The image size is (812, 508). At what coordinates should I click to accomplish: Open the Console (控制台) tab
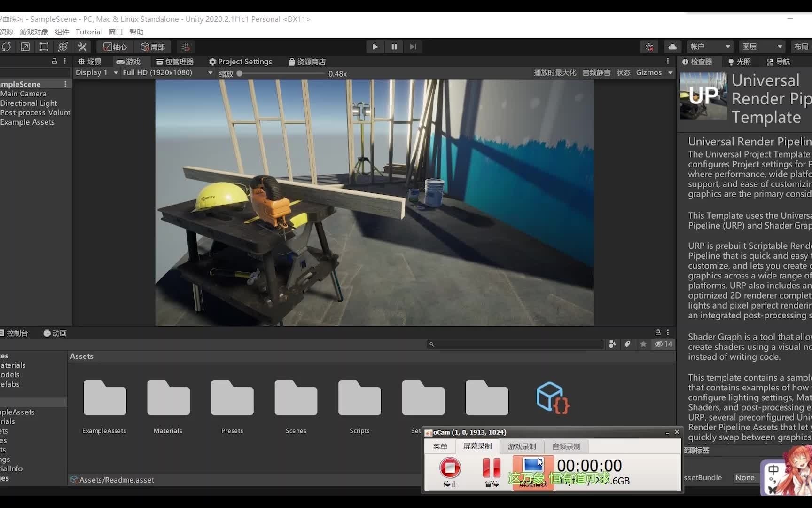click(14, 333)
